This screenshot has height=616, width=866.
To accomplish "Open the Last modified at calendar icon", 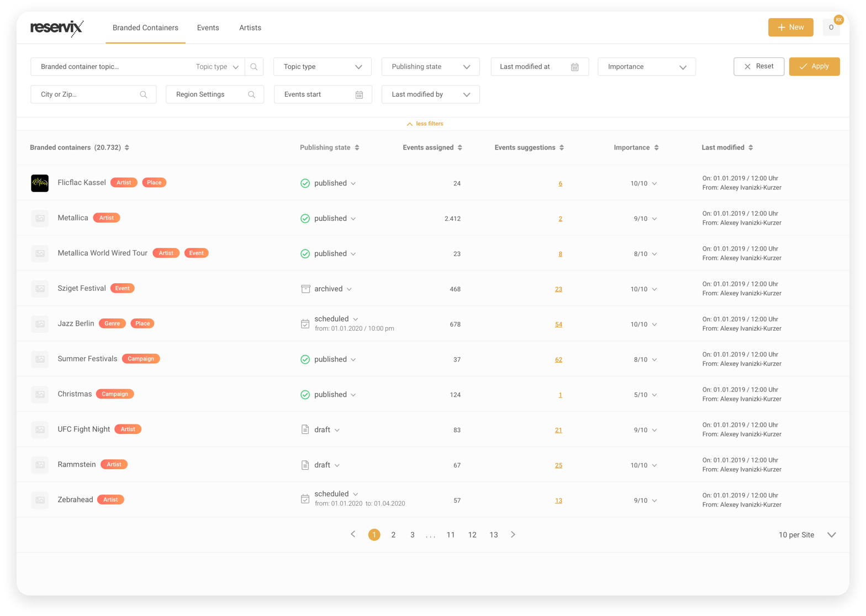I will pos(575,67).
